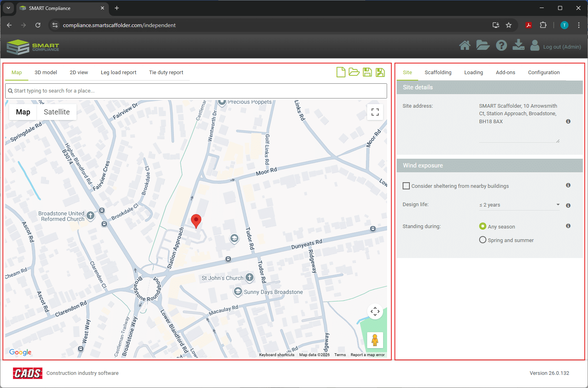The width and height of the screenshot is (588, 388).
Task: Click the place search input field
Action: [x=196, y=91]
